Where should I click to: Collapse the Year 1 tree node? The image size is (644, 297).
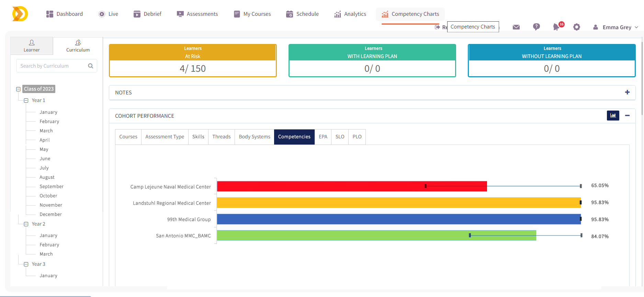(x=26, y=101)
